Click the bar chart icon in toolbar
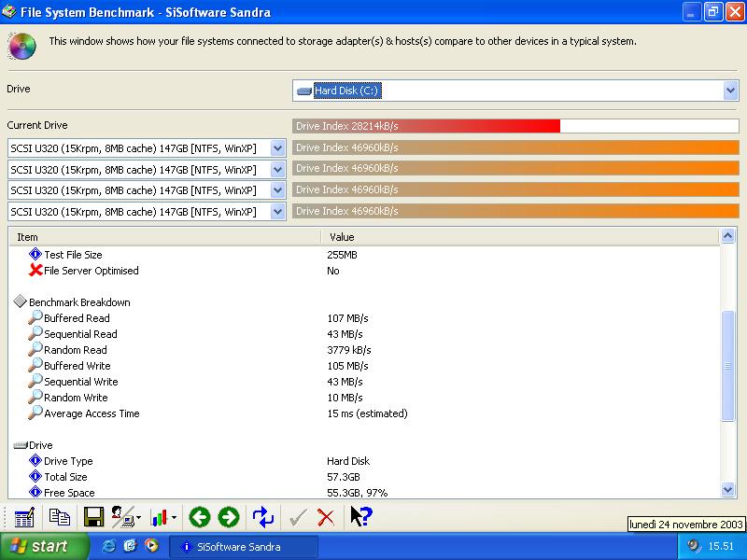747x560 pixels. [x=159, y=518]
